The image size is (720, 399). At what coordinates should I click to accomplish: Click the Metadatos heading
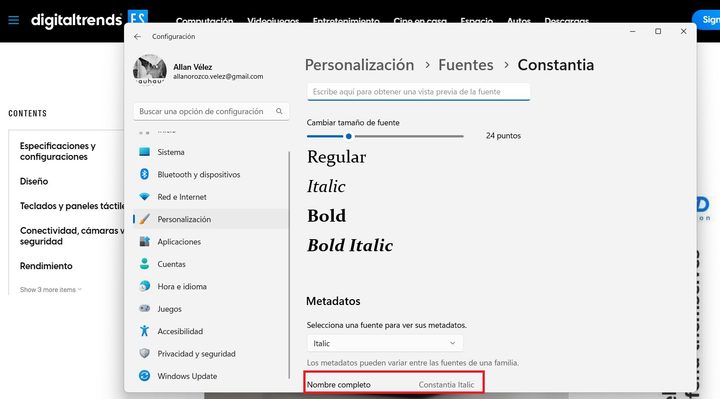333,301
